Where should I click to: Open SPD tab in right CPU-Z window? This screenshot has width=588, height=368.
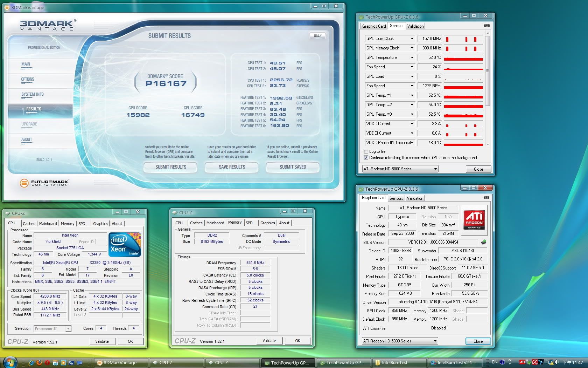coord(249,223)
